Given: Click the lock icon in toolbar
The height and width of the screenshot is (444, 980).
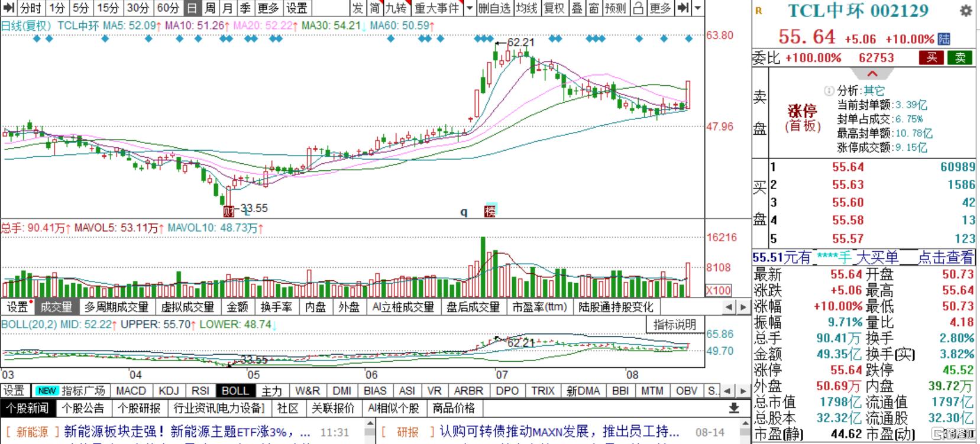Looking at the screenshot, I should [x=638, y=8].
